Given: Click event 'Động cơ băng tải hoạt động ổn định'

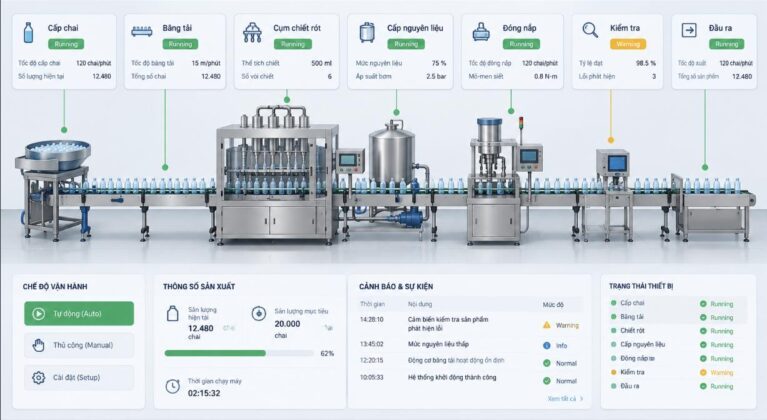Looking at the screenshot, I should (x=456, y=360).
